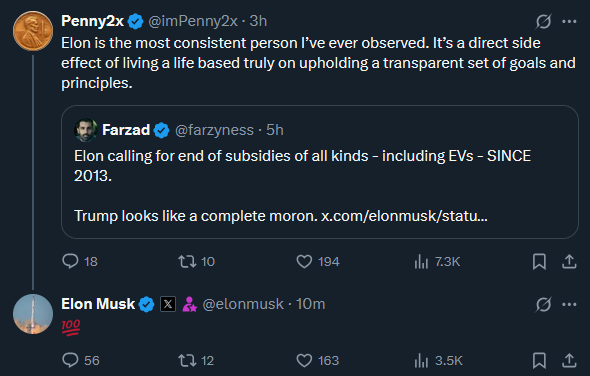Share Penny2x's post
The width and height of the screenshot is (590, 376).
pyautogui.click(x=569, y=261)
